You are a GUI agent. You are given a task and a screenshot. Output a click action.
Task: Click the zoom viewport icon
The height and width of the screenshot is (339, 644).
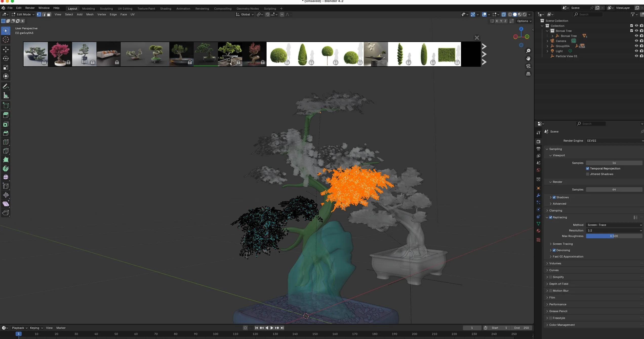coord(528,51)
